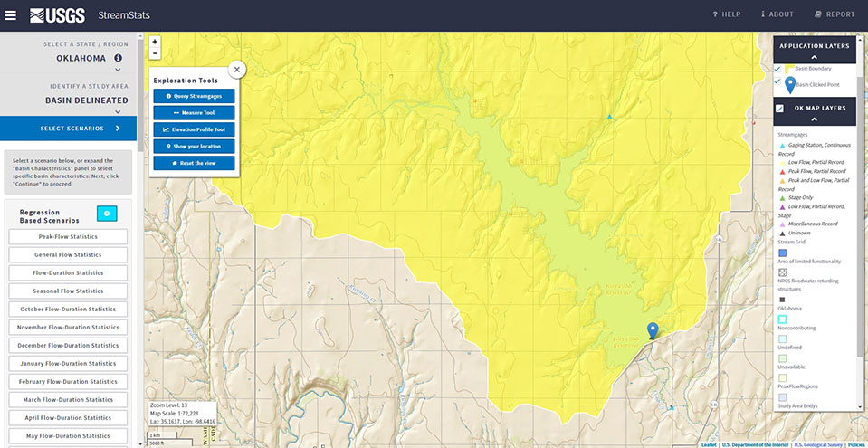Click the blue basin clicked point marker

pyautogui.click(x=653, y=330)
